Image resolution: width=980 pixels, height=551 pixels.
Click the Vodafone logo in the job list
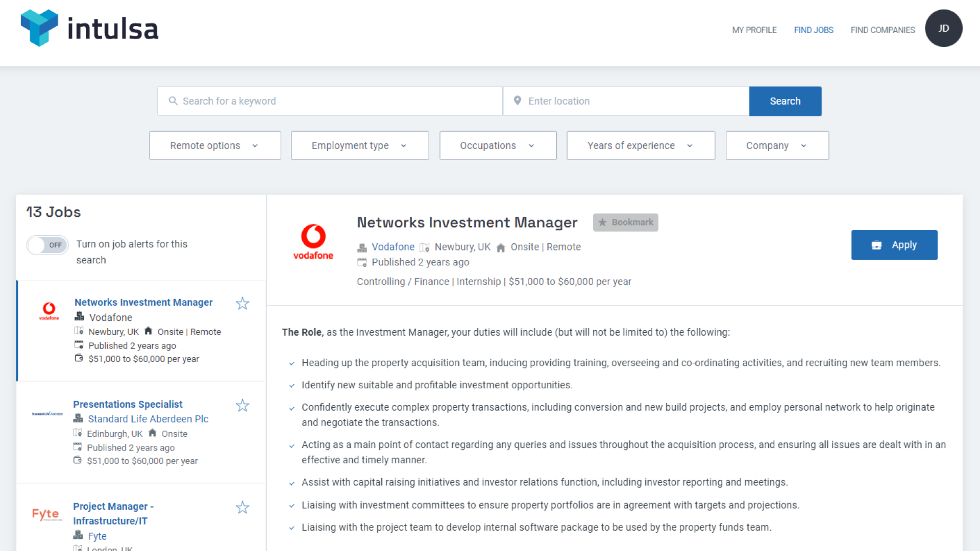[49, 311]
